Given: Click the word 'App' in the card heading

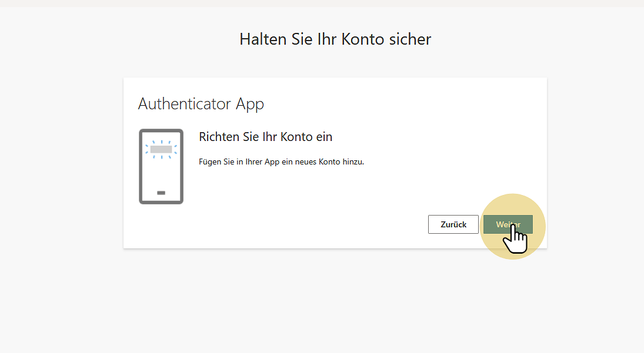Looking at the screenshot, I should 250,104.
